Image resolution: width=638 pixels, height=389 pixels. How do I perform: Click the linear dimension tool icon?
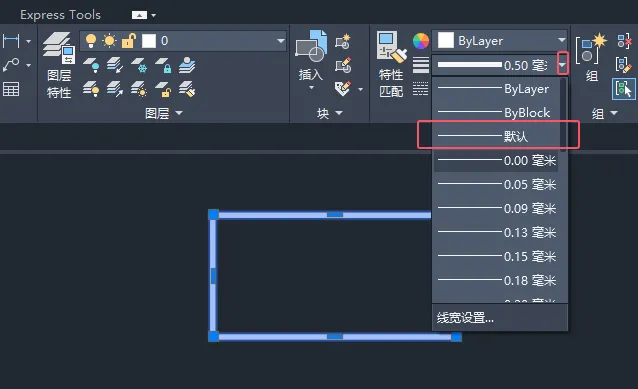pyautogui.click(x=11, y=41)
